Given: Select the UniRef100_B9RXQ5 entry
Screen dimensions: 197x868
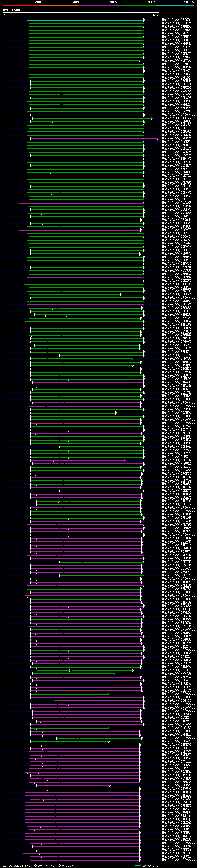Looking at the screenshot, I should click(x=177, y=88).
